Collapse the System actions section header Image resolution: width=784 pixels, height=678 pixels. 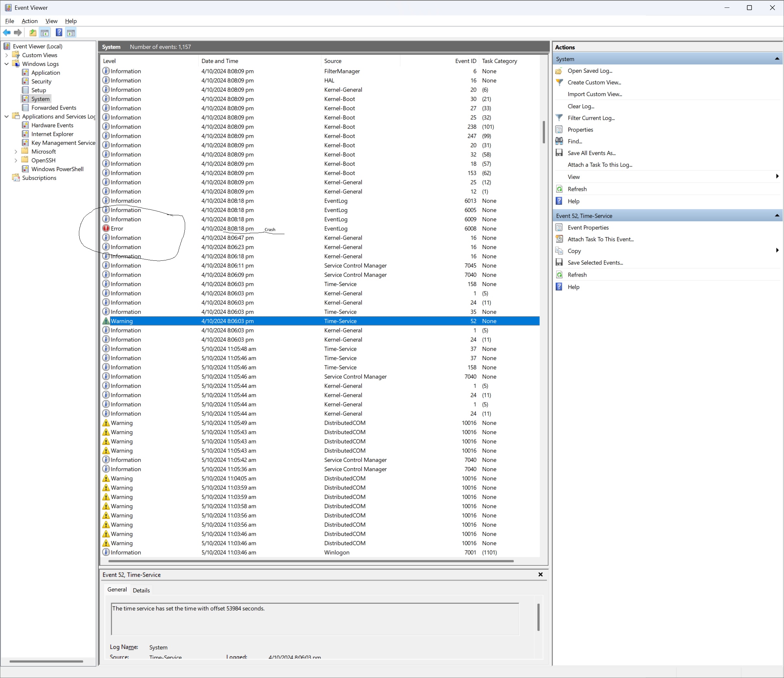777,59
